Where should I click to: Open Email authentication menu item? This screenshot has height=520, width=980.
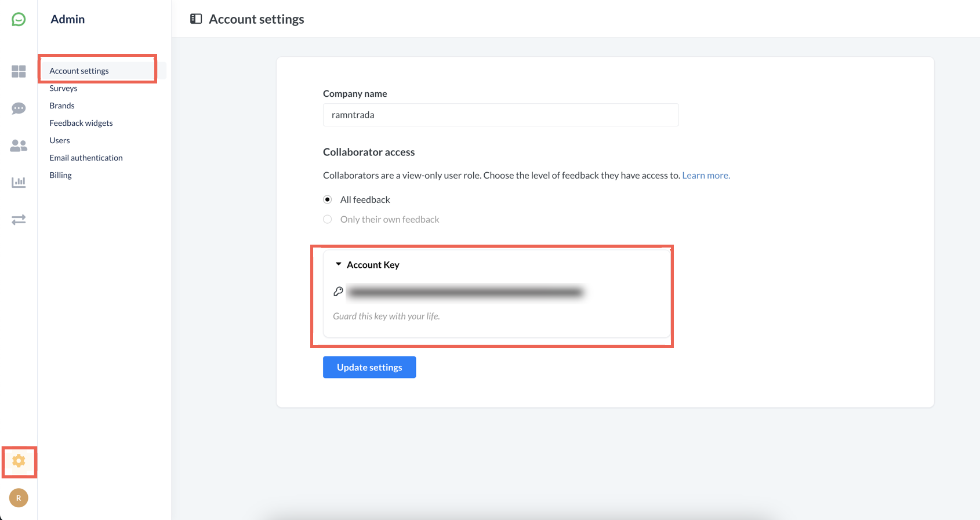pos(86,158)
